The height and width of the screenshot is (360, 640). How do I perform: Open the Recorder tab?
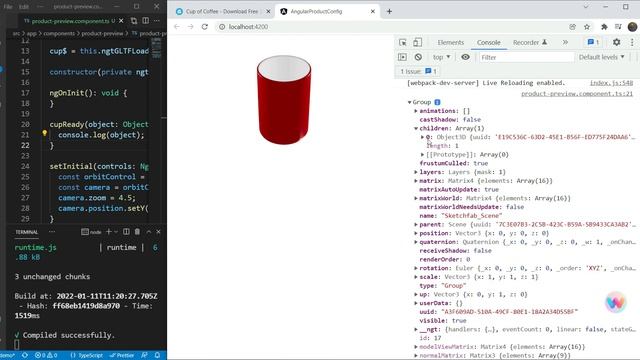(x=530, y=42)
